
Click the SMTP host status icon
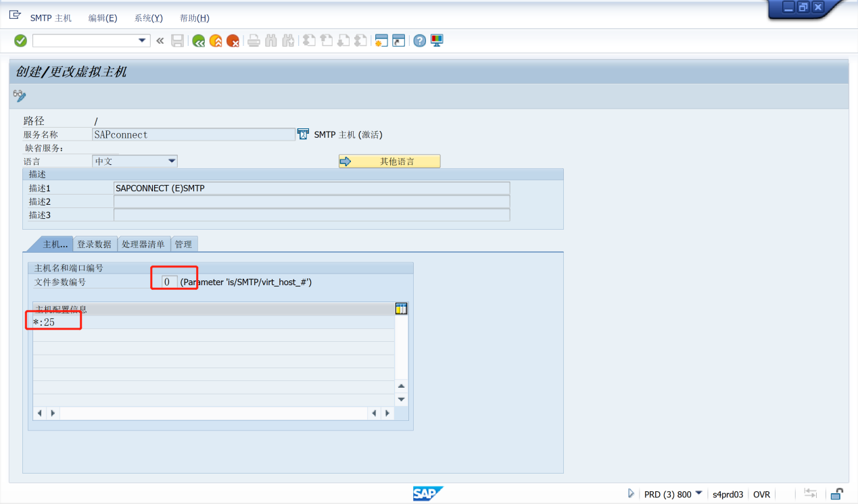coord(304,134)
